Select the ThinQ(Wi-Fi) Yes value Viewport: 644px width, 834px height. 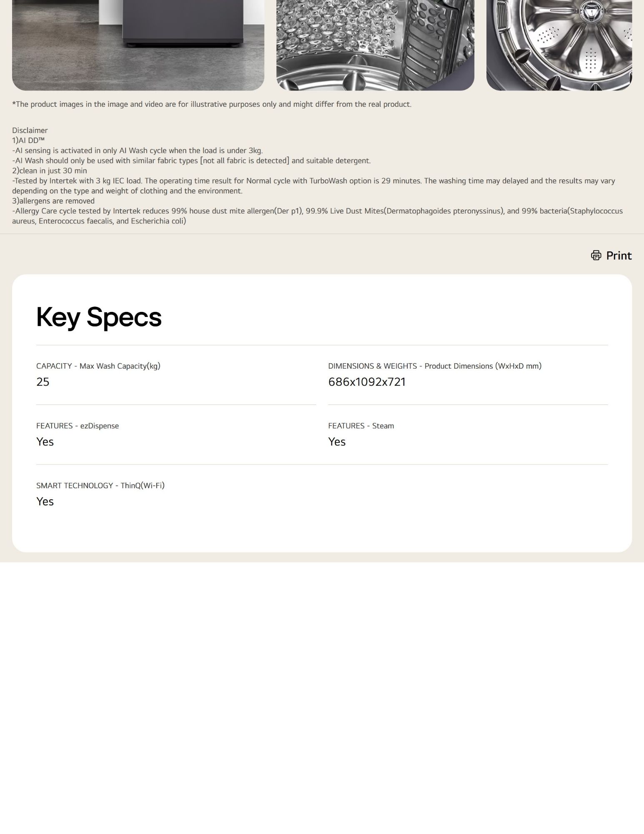(x=45, y=501)
